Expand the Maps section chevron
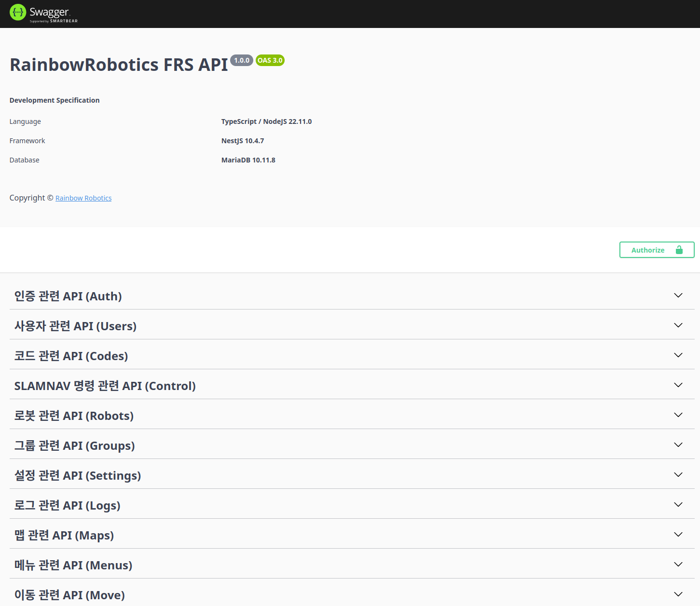 [x=678, y=534]
